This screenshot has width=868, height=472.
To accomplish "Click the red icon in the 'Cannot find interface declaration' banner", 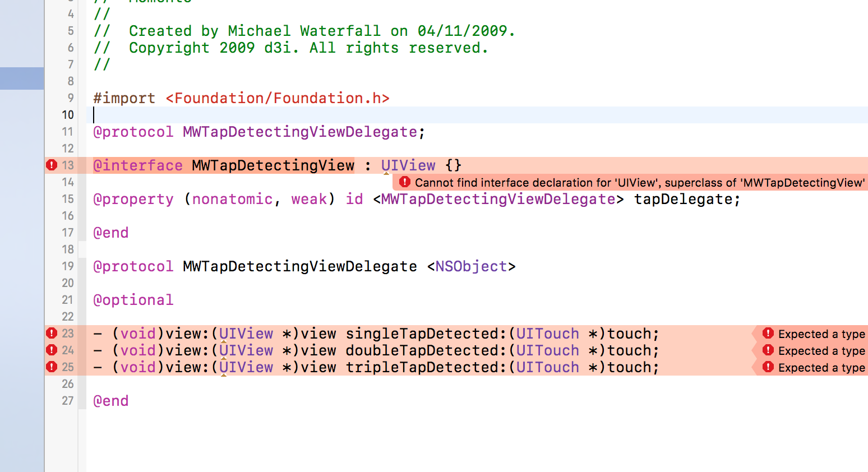I will click(404, 182).
